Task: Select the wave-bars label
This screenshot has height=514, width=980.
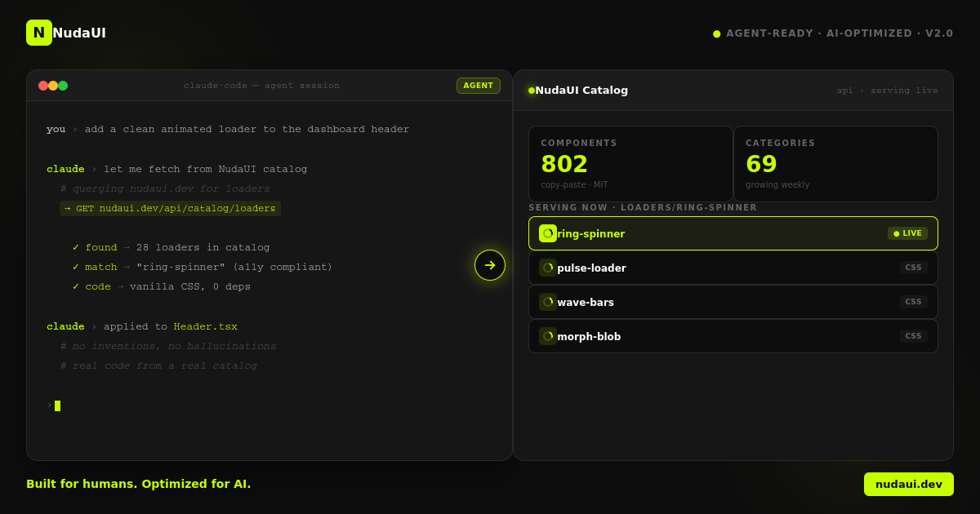Action: (x=586, y=303)
